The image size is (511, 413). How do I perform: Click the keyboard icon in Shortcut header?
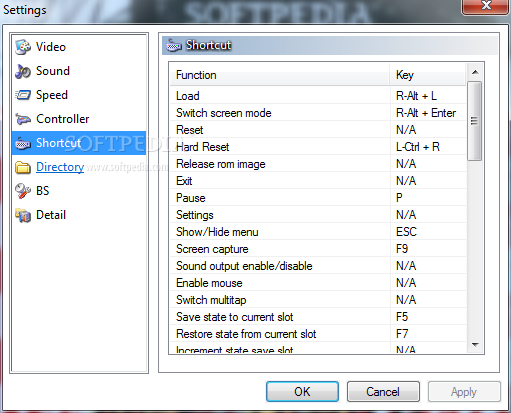point(174,45)
